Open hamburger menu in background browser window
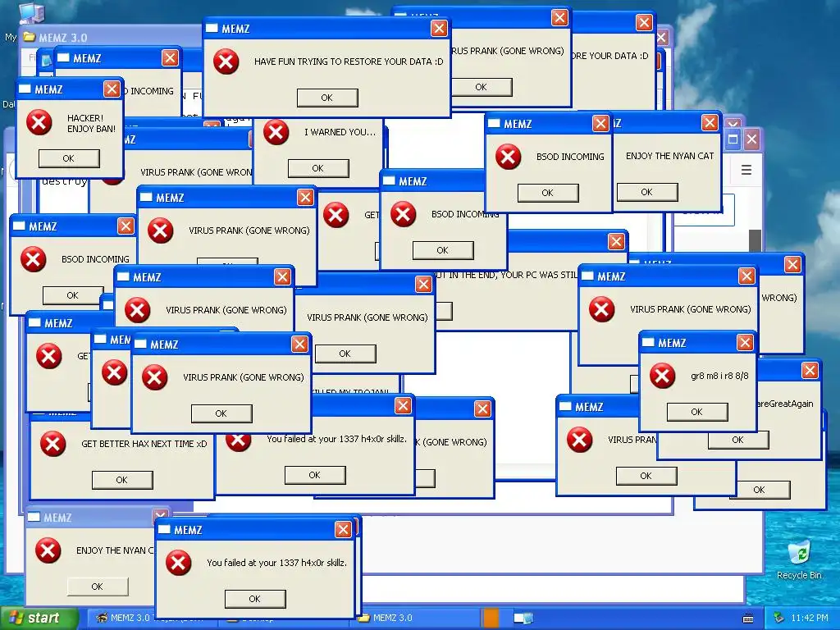This screenshot has height=630, width=840. [x=746, y=170]
